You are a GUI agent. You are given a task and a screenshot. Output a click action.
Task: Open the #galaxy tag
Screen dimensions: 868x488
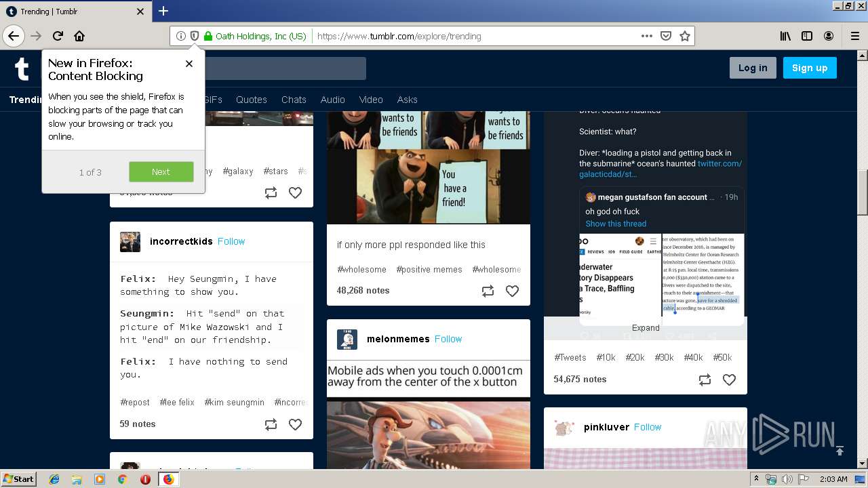238,171
